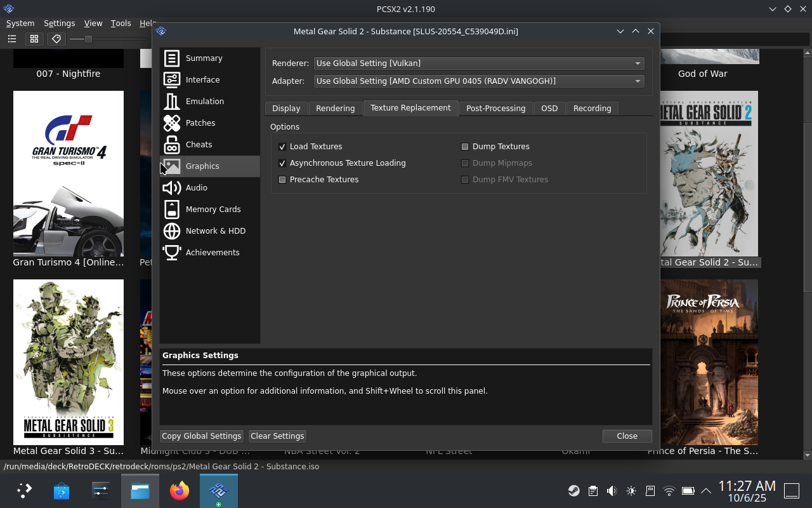The height and width of the screenshot is (508, 812).
Task: Open the Adapter dropdown list
Action: click(479, 81)
